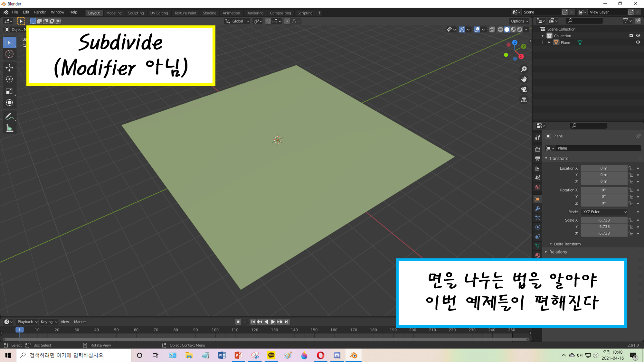Uncheck the Collection exclude checkbox
Image resolution: width=644 pixels, height=362 pixels.
coord(631,36)
